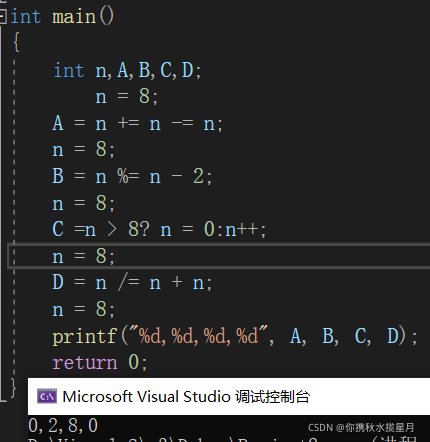Image resolution: width=430 pixels, height=442 pixels.
Task: Click the printf statement line
Action: tap(235, 336)
